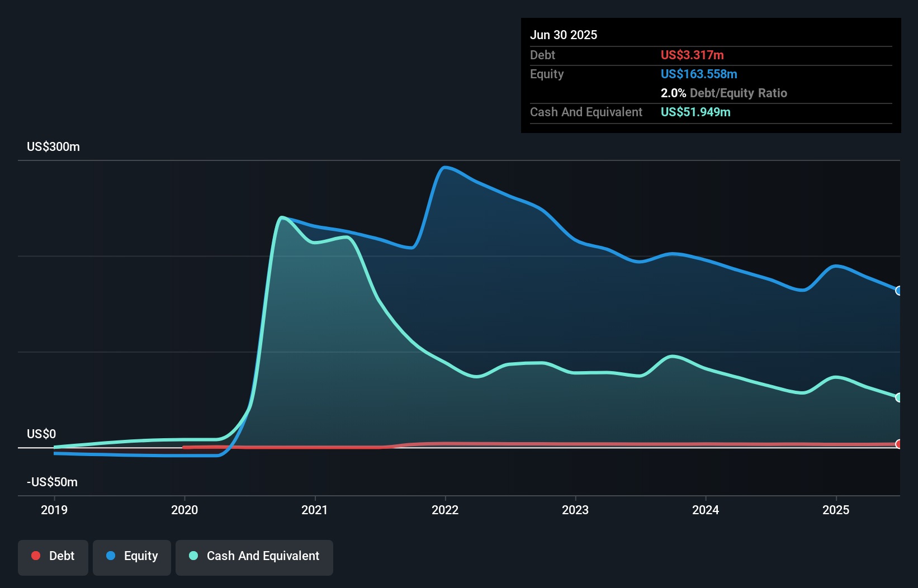Screen dimensions: 918x588
Task: Collapse the tooltip header for Jun 30 2025
Action: (564, 35)
